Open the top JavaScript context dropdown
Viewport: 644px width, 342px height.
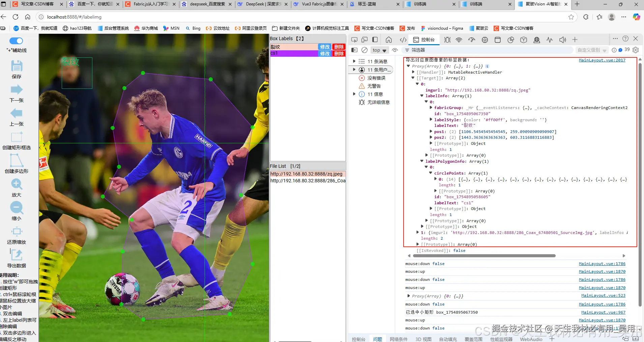(x=380, y=50)
